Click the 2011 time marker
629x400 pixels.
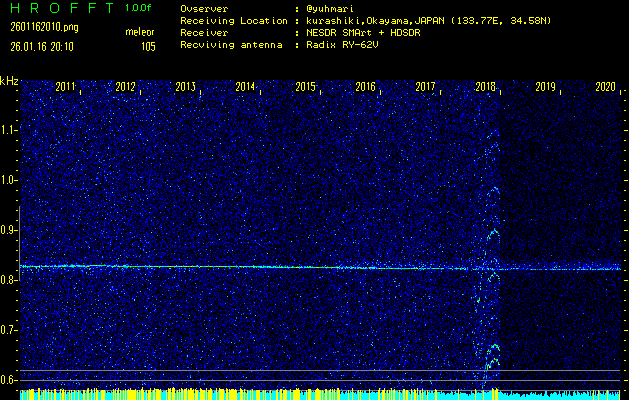(66, 88)
